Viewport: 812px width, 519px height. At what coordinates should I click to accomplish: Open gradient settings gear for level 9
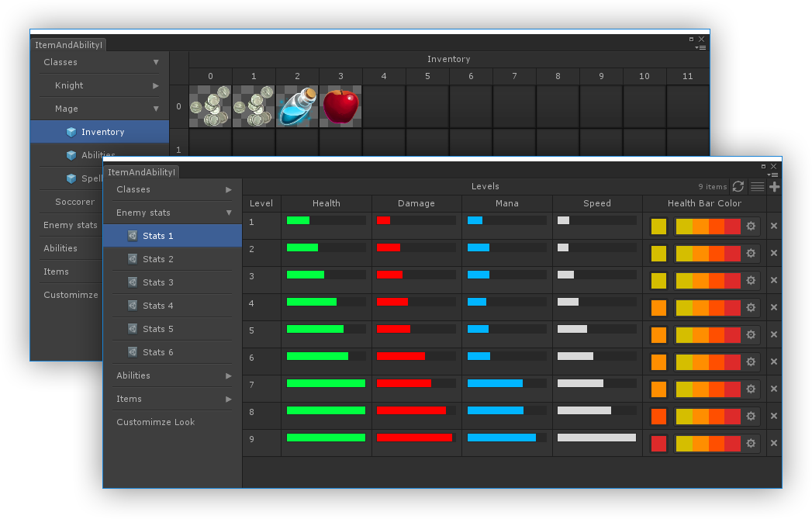pos(751,444)
